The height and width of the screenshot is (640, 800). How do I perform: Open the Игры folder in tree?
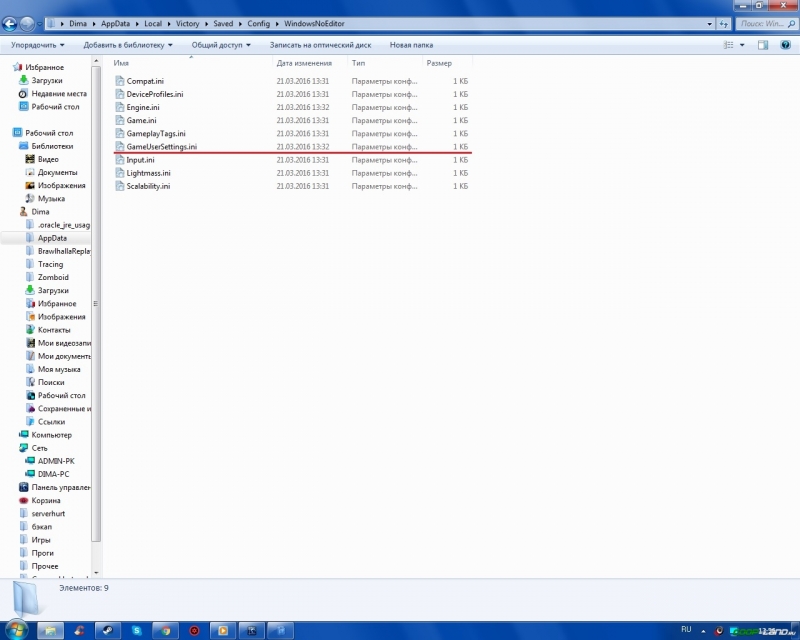point(41,540)
